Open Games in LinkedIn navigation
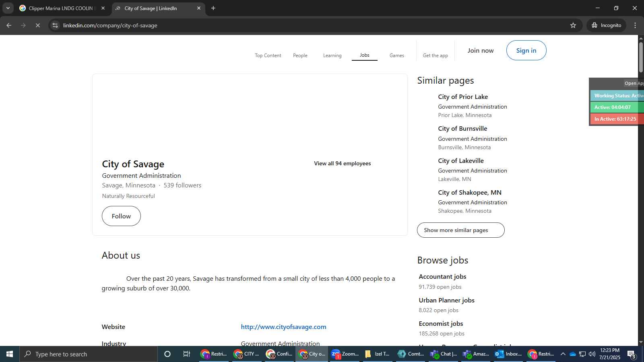Viewport: 644px width, 362px height. (397, 56)
